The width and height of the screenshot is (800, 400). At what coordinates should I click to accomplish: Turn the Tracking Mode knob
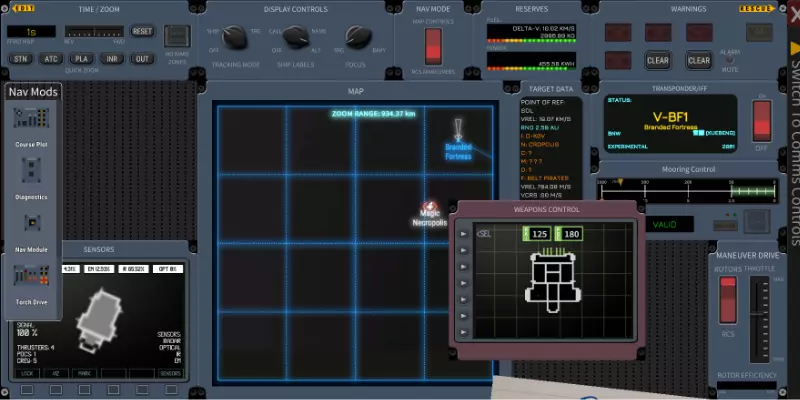[x=235, y=37]
